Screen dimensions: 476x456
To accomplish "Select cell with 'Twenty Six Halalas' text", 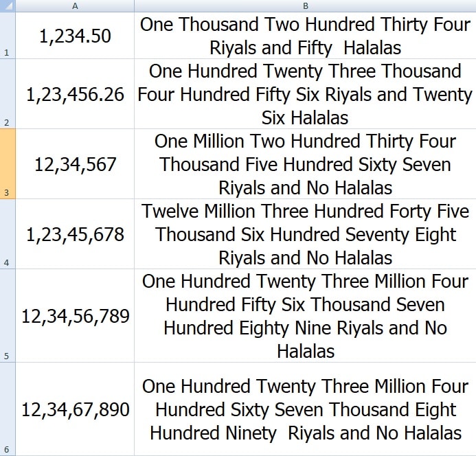I will click(x=305, y=94).
